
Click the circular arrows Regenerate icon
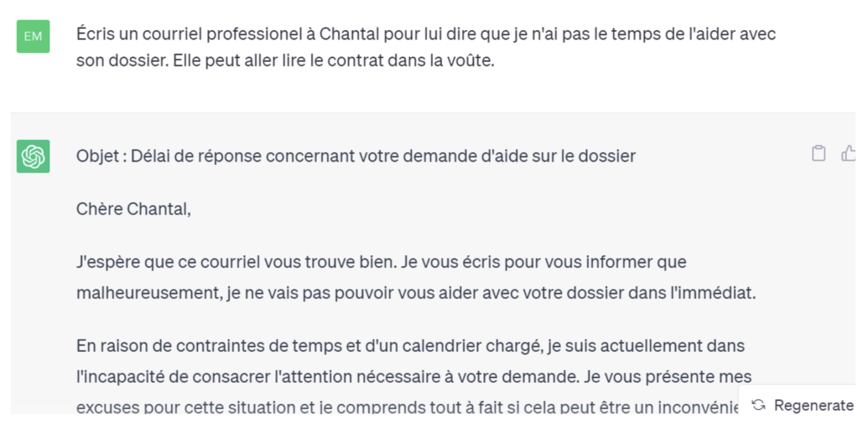[x=758, y=404]
